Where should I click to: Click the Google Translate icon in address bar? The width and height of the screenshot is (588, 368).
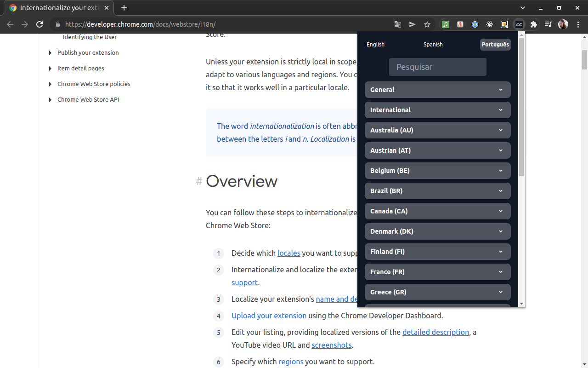(398, 24)
